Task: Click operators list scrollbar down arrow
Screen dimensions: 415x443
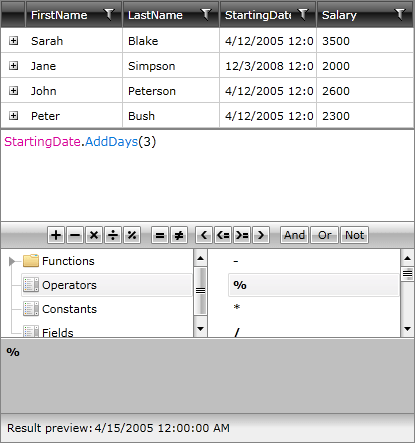Action: pos(407,329)
